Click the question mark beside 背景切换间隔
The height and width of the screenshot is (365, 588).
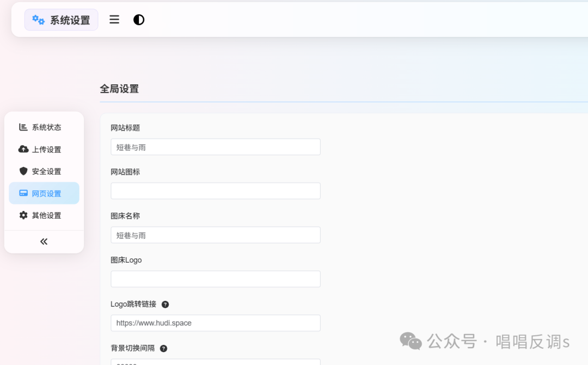(x=163, y=349)
